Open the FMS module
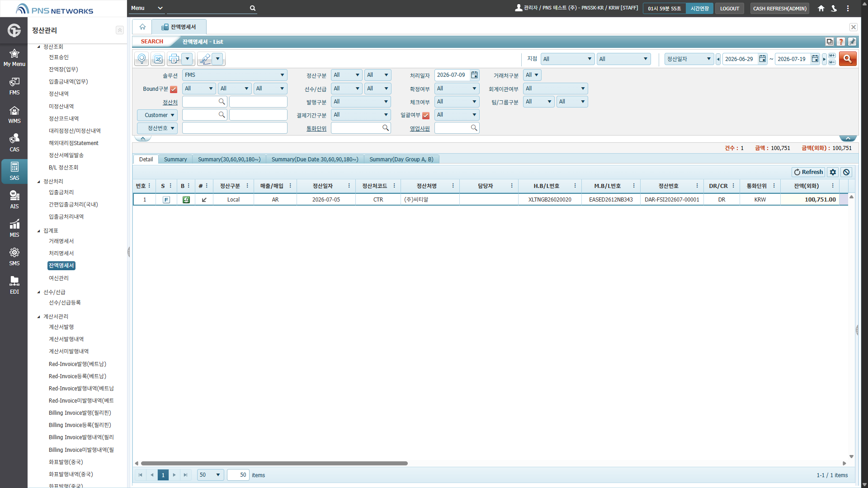The image size is (868, 488). [14, 86]
